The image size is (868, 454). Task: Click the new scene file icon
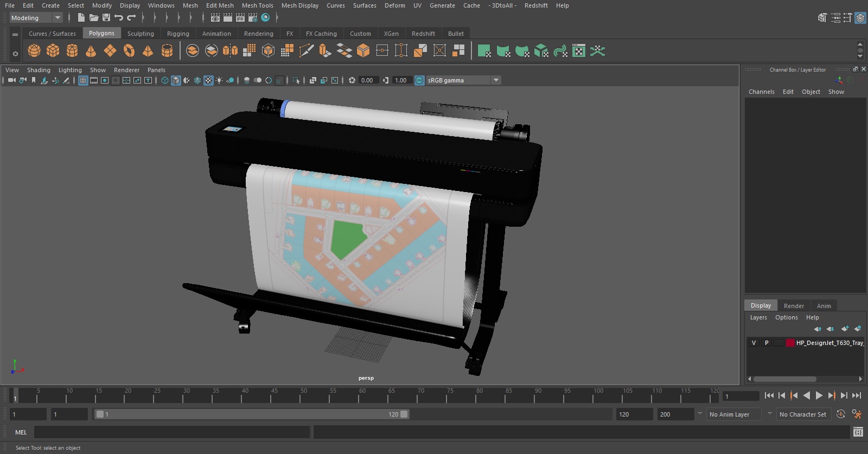81,18
